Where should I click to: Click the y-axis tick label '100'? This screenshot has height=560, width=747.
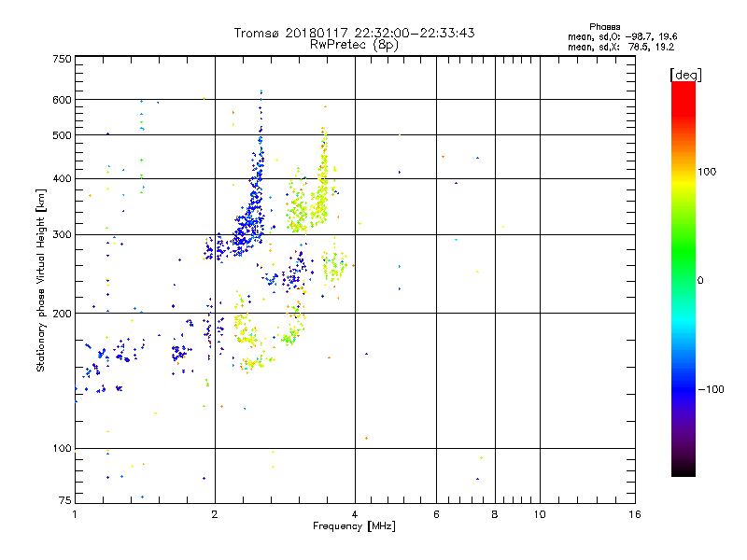click(x=62, y=449)
